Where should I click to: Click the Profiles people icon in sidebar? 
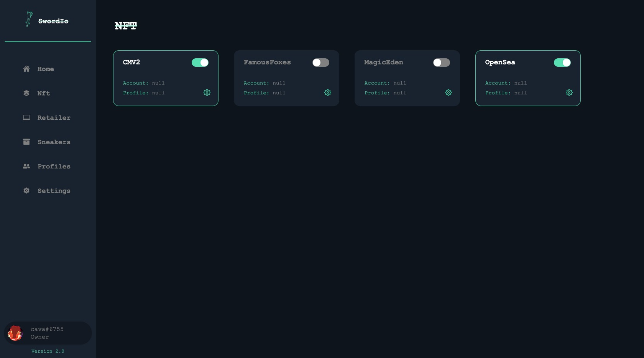pyautogui.click(x=26, y=166)
